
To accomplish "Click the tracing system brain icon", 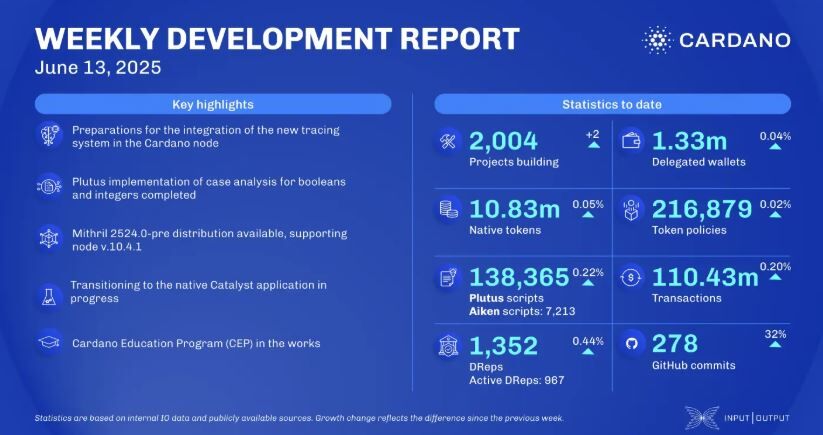I will coord(50,135).
